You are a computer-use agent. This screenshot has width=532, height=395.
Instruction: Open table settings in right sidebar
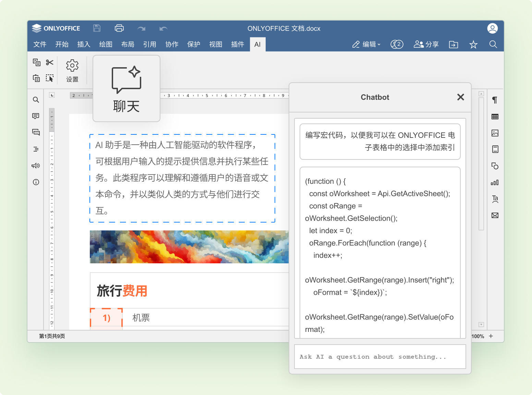[x=495, y=117]
